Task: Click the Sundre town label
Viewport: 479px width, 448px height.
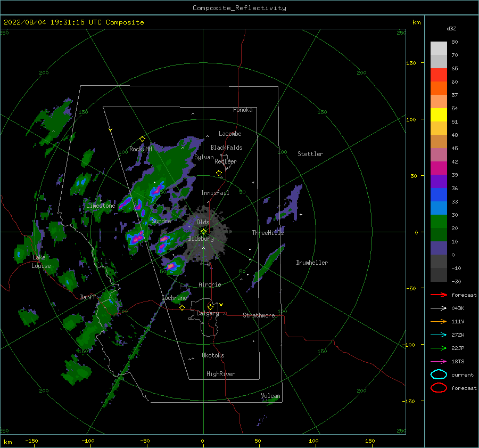Action: (x=162, y=221)
